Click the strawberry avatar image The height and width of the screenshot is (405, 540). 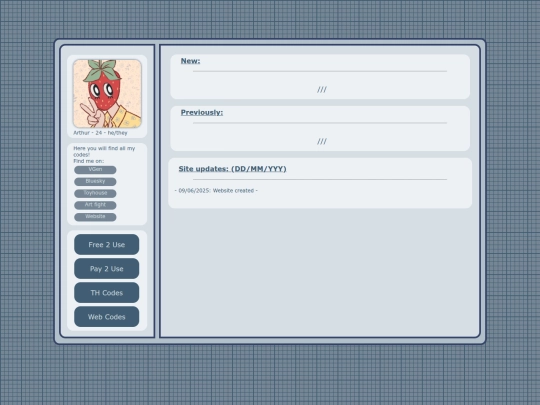(x=107, y=93)
